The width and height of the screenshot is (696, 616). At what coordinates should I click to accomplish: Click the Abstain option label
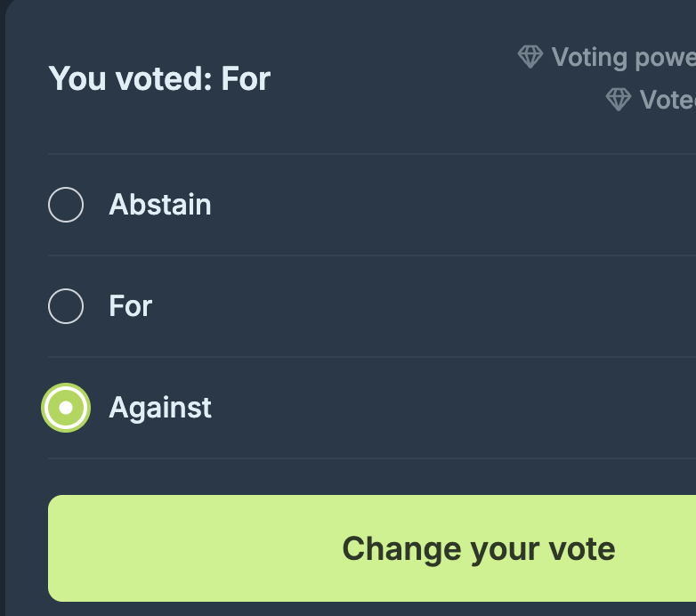[160, 205]
